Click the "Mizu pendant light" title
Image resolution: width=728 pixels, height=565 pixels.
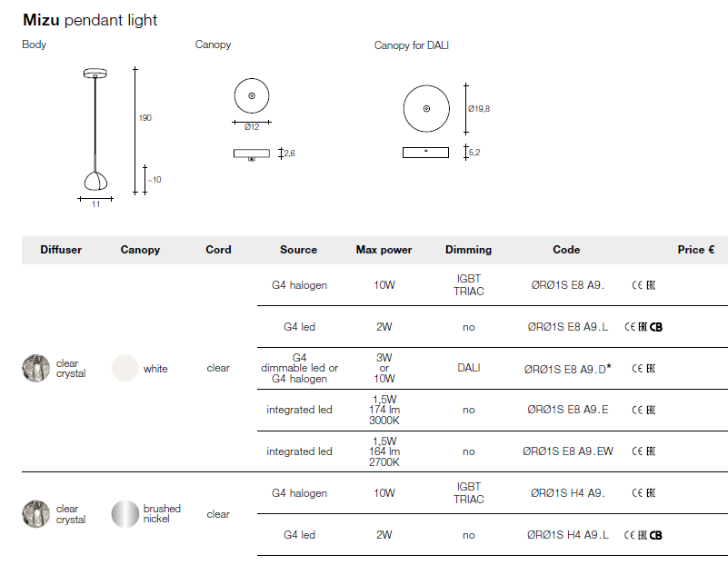(90, 20)
